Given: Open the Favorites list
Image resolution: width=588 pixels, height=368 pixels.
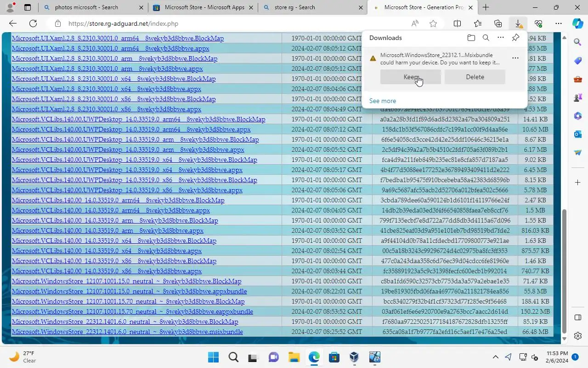Looking at the screenshot, I should pos(478,23).
